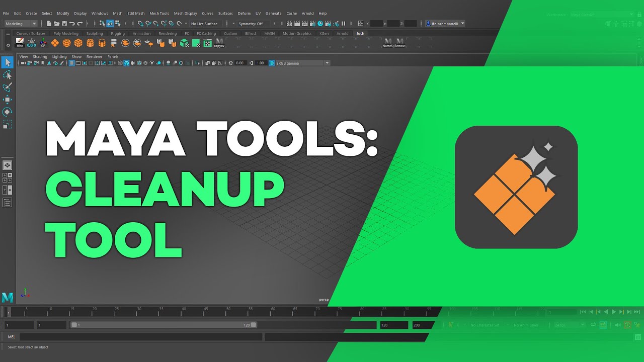This screenshot has height=362, width=644.
Task: Open the italocampanelli account dropdown
Action: (x=445, y=24)
